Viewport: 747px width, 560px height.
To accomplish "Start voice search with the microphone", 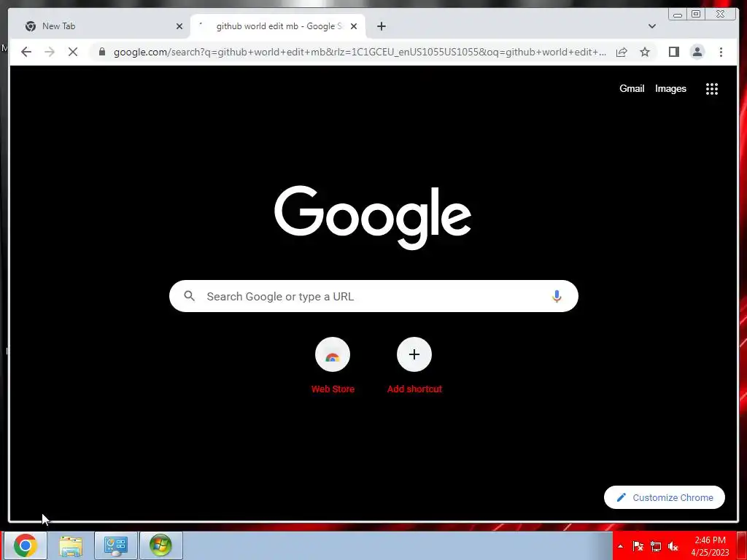I will 557,296.
